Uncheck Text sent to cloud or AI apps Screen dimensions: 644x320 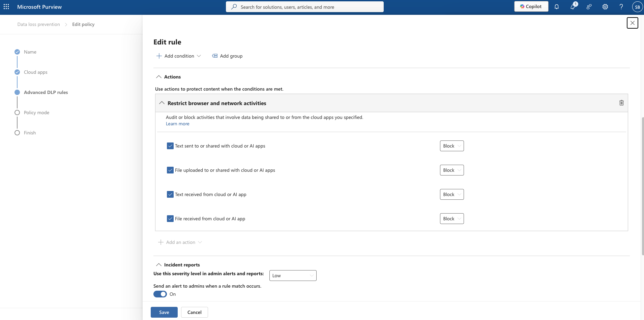pos(170,146)
